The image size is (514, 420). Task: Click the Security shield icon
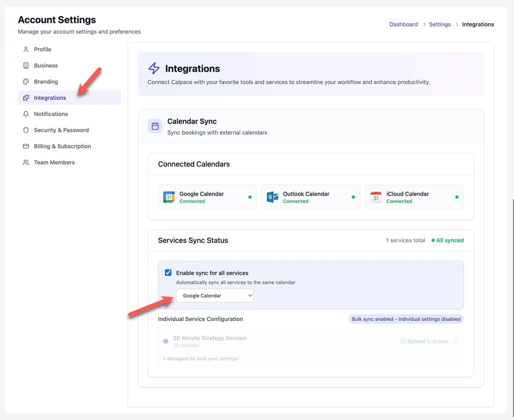click(26, 130)
